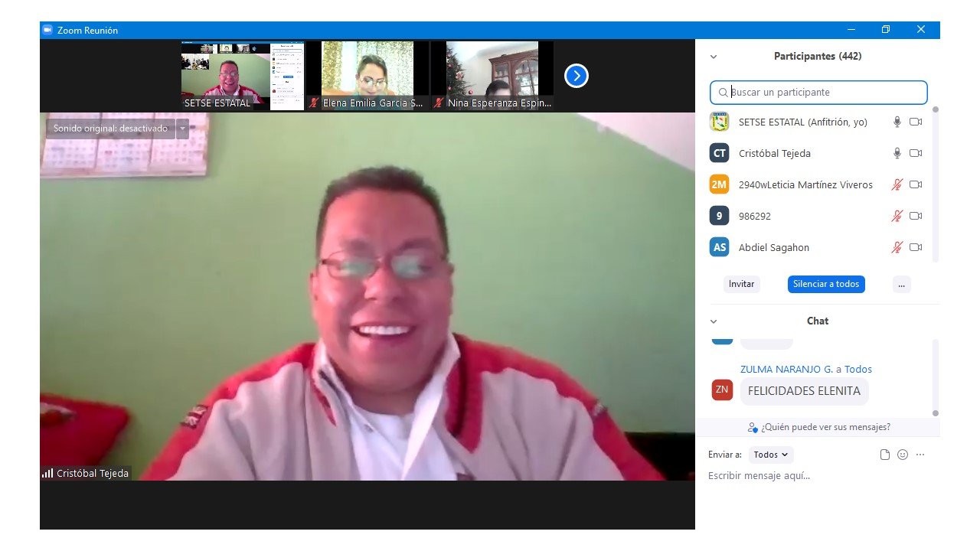Select Elena Emilia Garcia video thumbnail
The width and height of the screenshot is (980, 551).
click(x=367, y=75)
